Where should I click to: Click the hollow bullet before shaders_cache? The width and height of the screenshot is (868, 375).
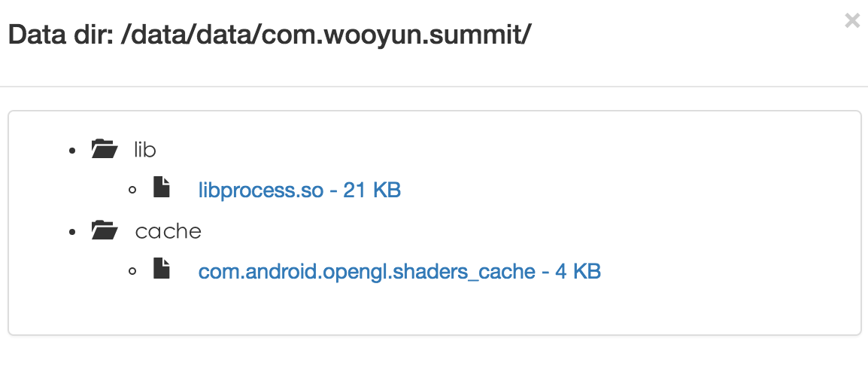coord(133,272)
